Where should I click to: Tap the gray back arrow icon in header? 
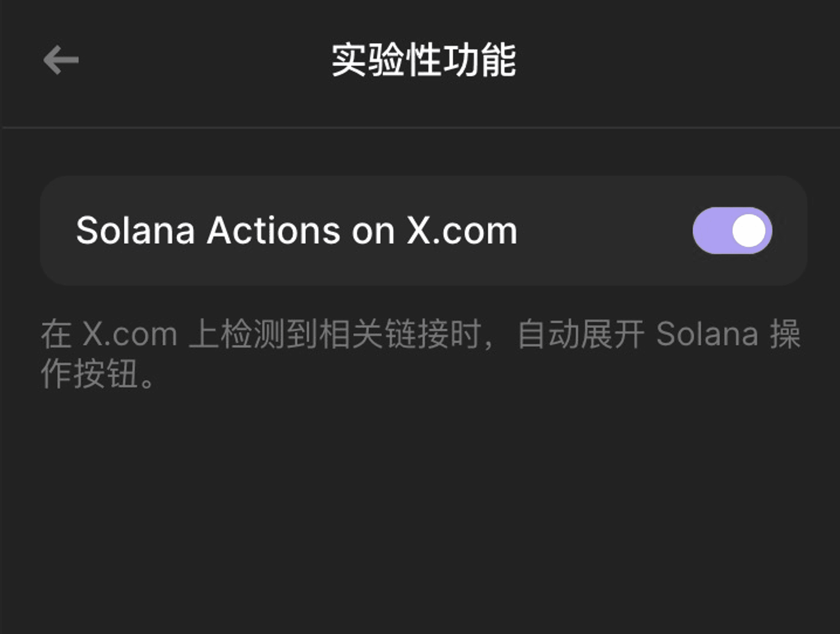tap(61, 60)
